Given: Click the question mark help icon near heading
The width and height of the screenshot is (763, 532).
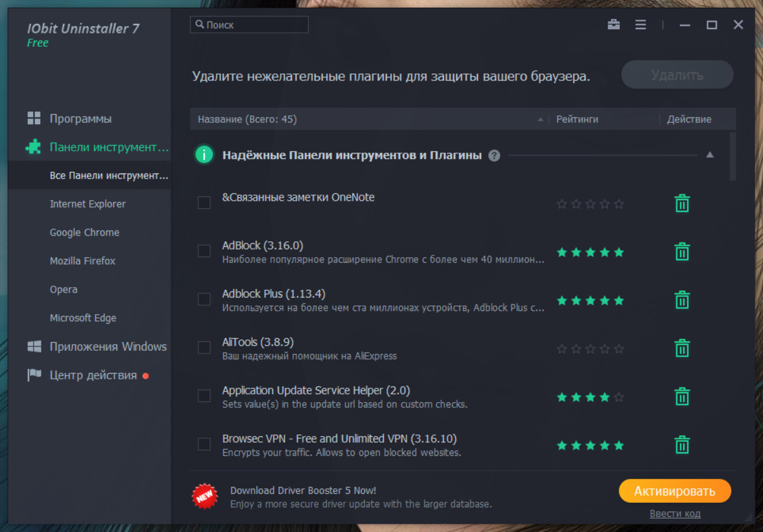Looking at the screenshot, I should 495,155.
